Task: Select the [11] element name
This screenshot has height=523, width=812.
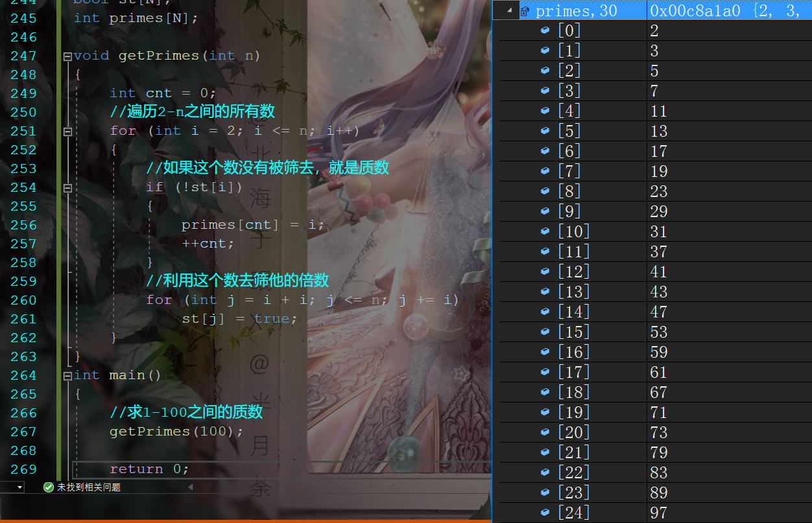Action: [574, 251]
